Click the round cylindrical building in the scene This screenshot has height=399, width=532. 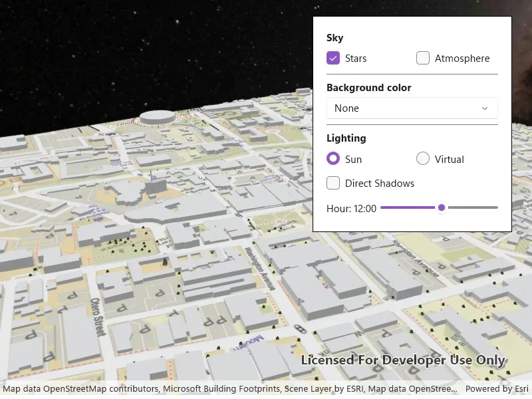158,117
